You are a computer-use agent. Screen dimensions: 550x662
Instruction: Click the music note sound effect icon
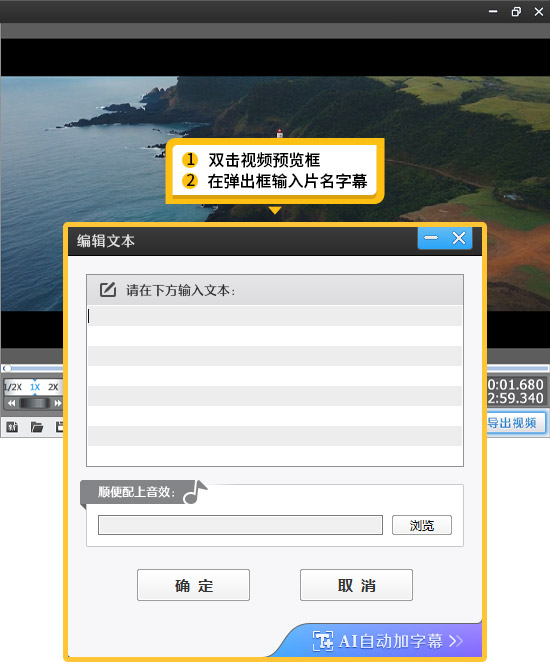coord(195,492)
